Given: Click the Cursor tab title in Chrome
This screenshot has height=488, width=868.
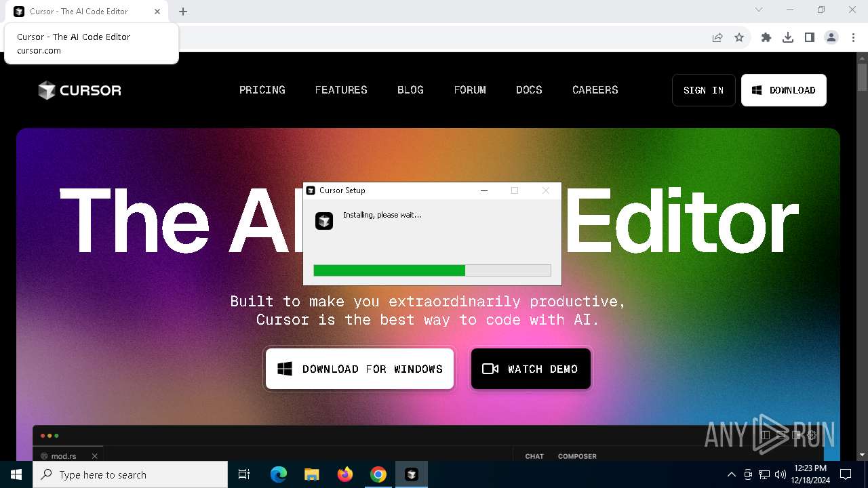Looking at the screenshot, I should tap(79, 12).
